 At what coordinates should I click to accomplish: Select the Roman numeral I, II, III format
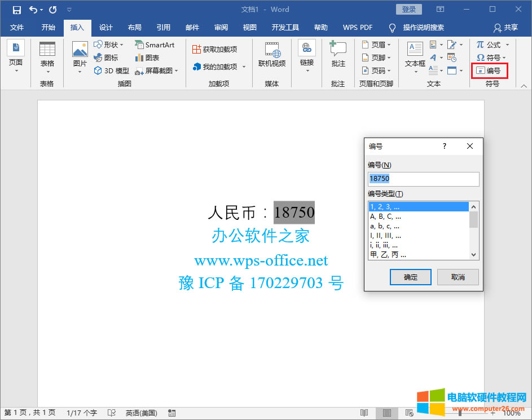[x=385, y=235]
